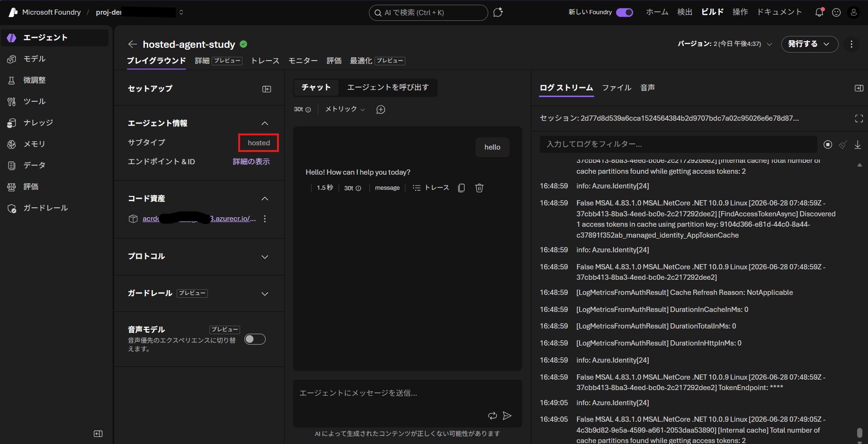Copy the agent reply using the copy icon

(461, 188)
